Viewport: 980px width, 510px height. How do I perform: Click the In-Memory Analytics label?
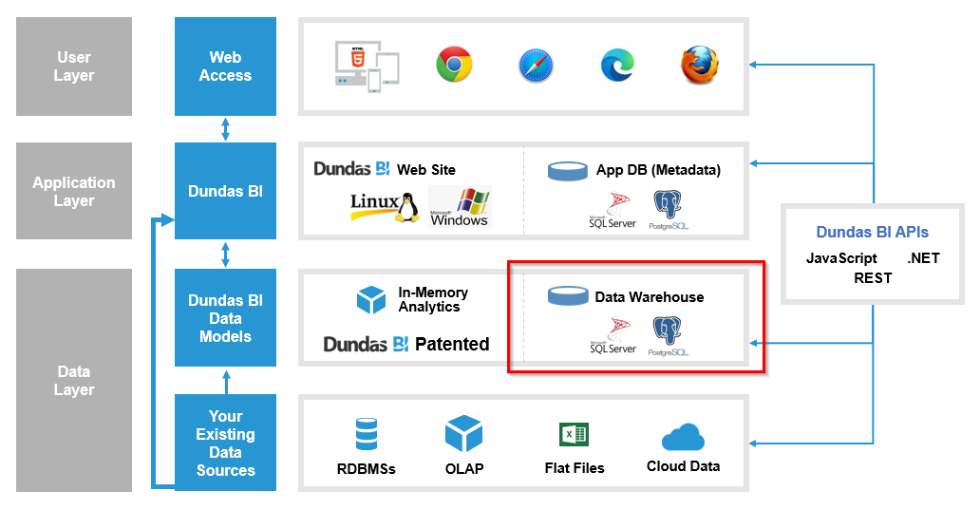433,299
